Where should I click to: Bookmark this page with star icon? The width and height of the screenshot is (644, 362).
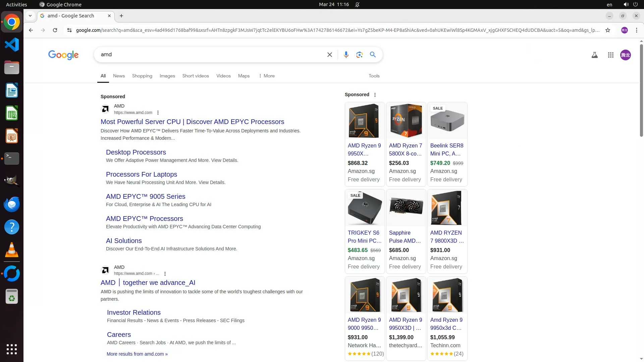[607, 30]
